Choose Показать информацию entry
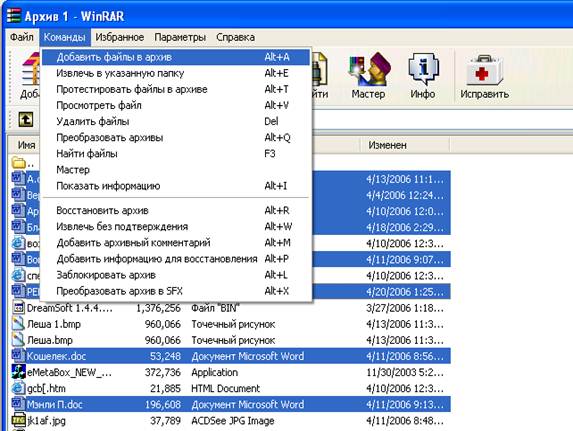The height and width of the screenshot is (431, 573). pos(176,186)
